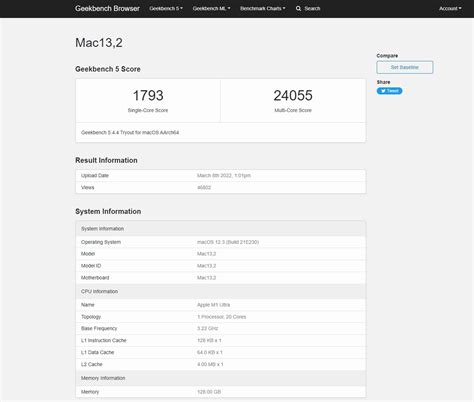Click the Model ID value Mac13,2
The image size is (474, 402).
point(206,266)
